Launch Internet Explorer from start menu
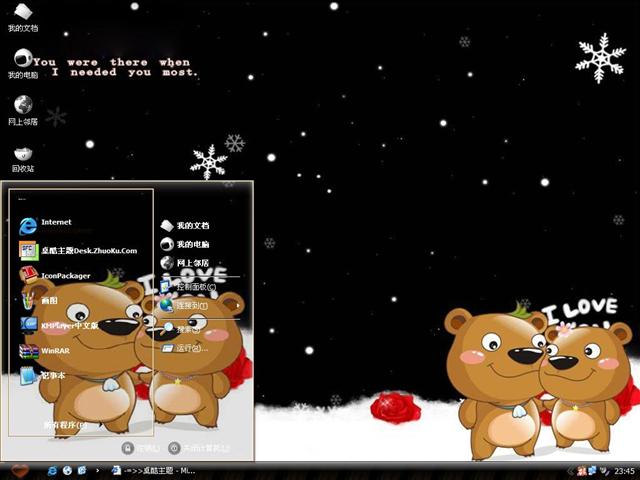 [x=46, y=225]
